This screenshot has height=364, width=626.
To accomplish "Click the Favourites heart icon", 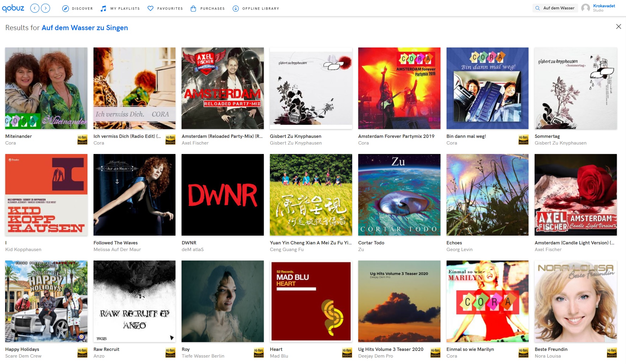I will 150,9.
